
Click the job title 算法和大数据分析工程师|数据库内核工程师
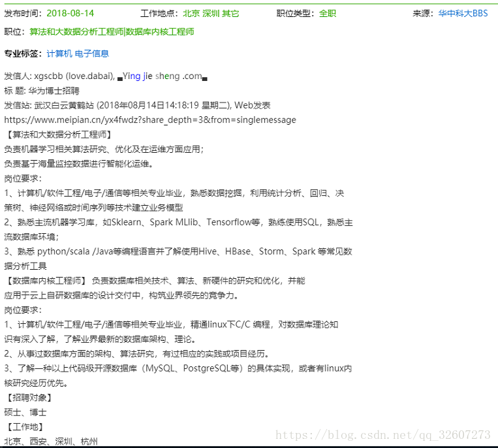(x=112, y=32)
